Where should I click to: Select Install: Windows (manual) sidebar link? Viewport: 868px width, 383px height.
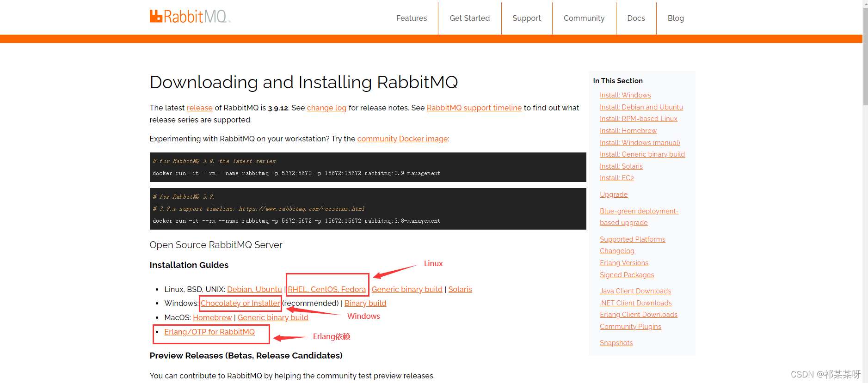click(640, 143)
